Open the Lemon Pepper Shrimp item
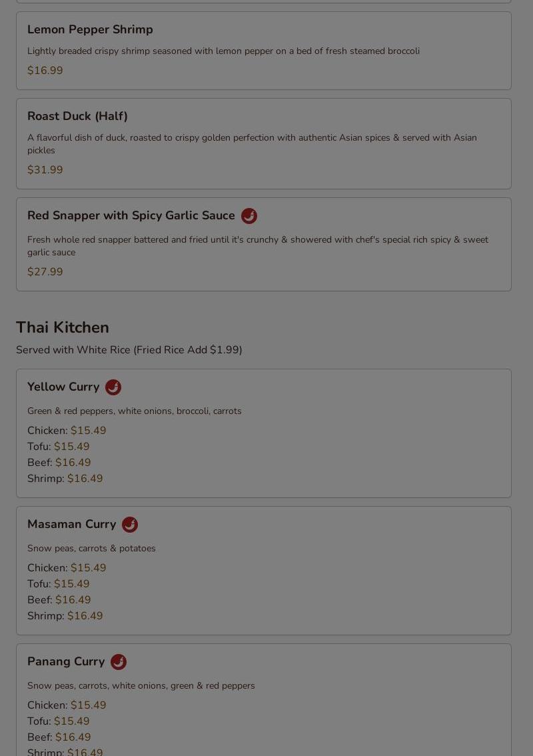This screenshot has height=756, width=533. (264, 51)
